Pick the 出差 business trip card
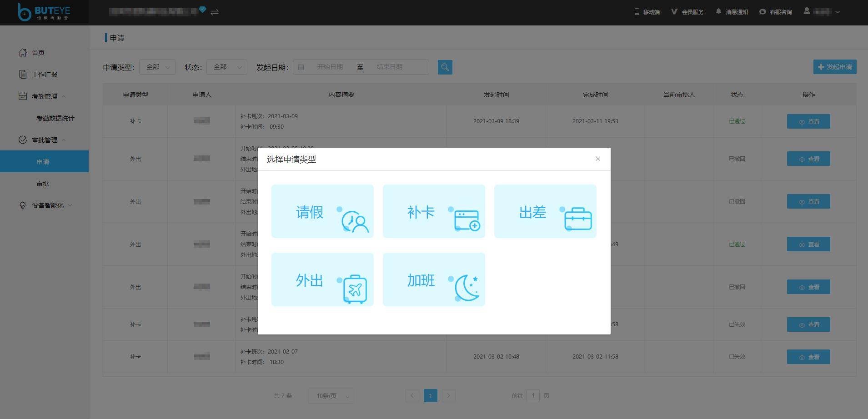This screenshot has height=419, width=868. [545, 211]
